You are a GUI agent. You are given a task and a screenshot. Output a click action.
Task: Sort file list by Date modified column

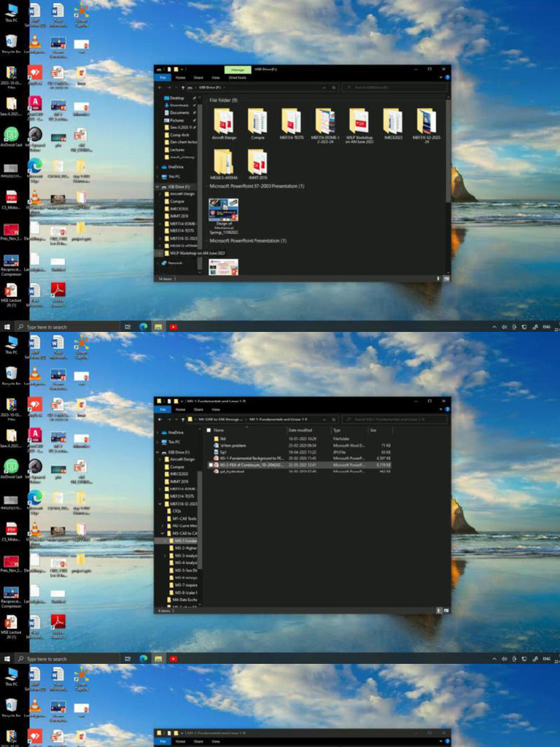[309, 430]
